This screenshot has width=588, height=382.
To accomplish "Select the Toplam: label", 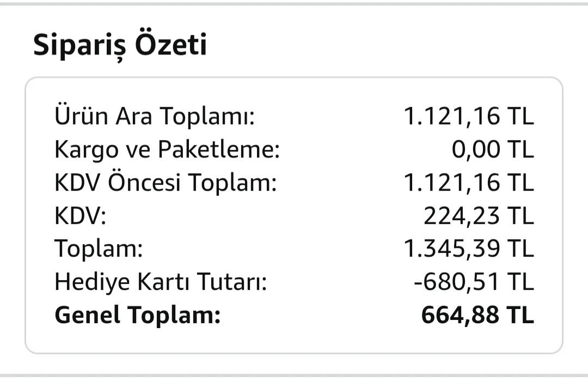I will point(99,249).
